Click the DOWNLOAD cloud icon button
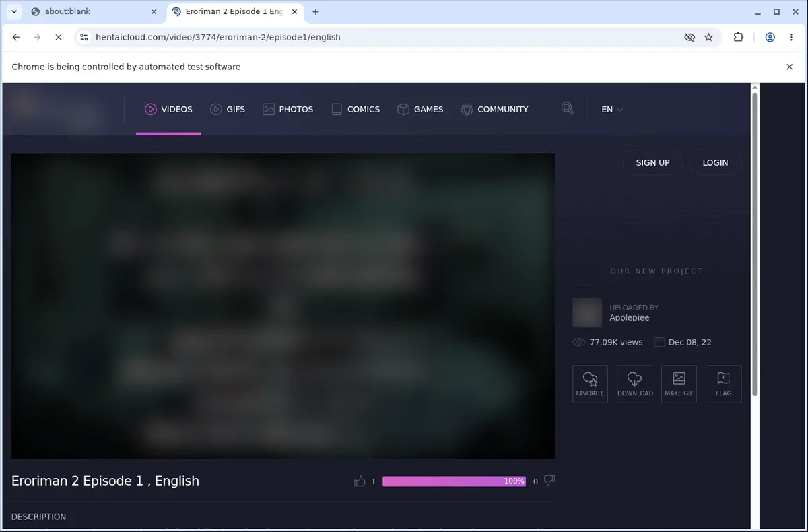The height and width of the screenshot is (532, 808). 634,384
